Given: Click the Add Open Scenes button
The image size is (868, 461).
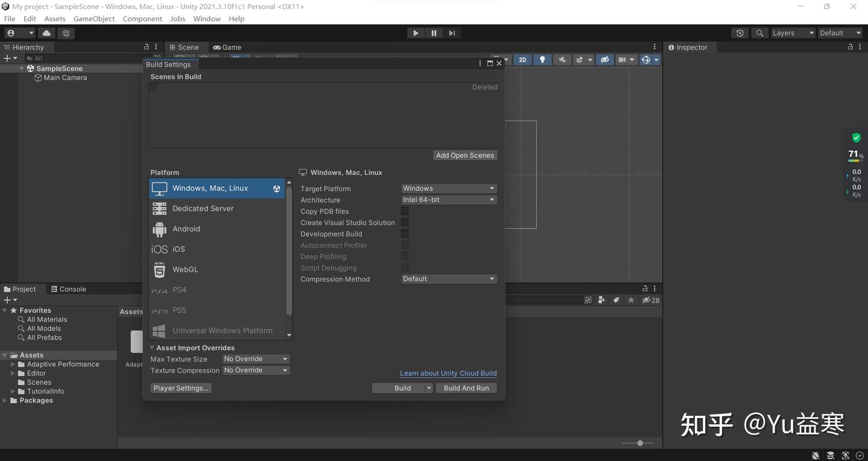Looking at the screenshot, I should (465, 155).
